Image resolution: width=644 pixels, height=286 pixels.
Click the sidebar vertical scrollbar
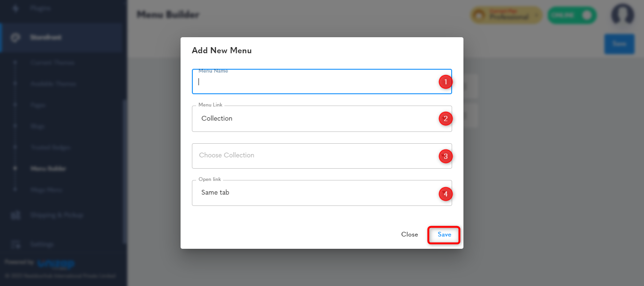124,172
